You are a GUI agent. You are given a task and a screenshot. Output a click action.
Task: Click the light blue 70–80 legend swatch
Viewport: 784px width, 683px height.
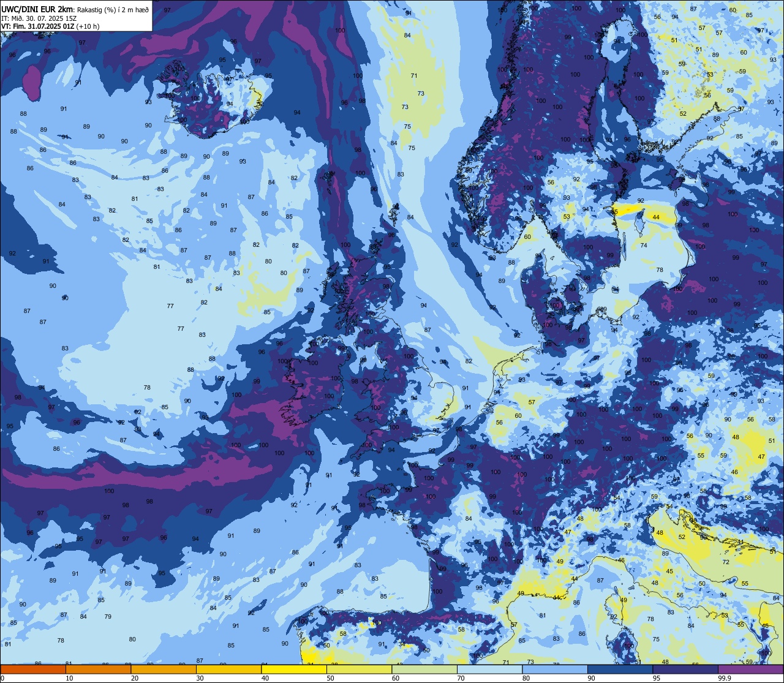point(489,669)
